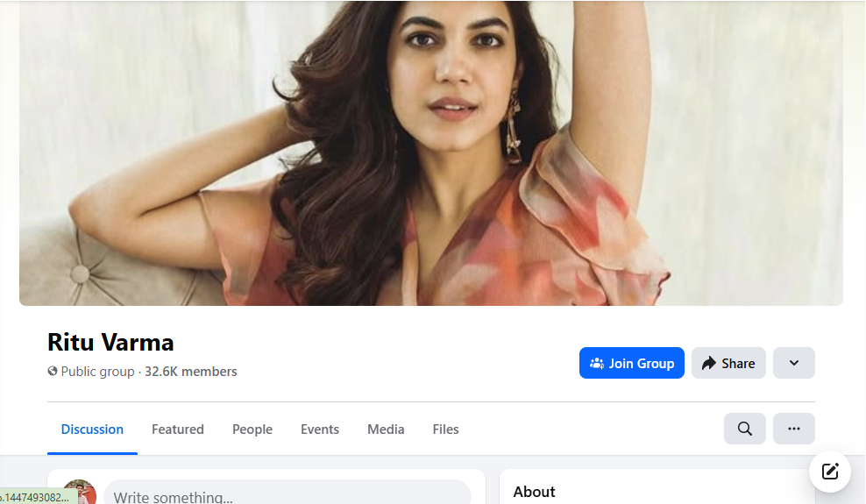Go to the People tab
The height and width of the screenshot is (504, 866).
click(x=252, y=429)
